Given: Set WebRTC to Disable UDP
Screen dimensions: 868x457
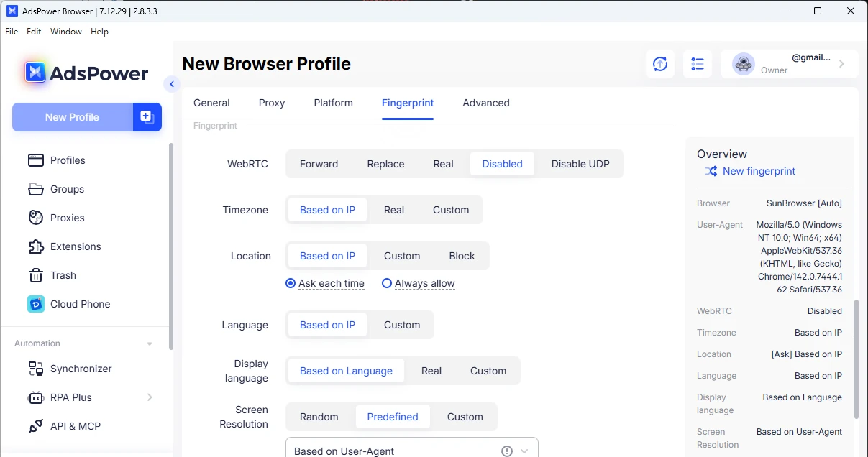Looking at the screenshot, I should click(580, 164).
